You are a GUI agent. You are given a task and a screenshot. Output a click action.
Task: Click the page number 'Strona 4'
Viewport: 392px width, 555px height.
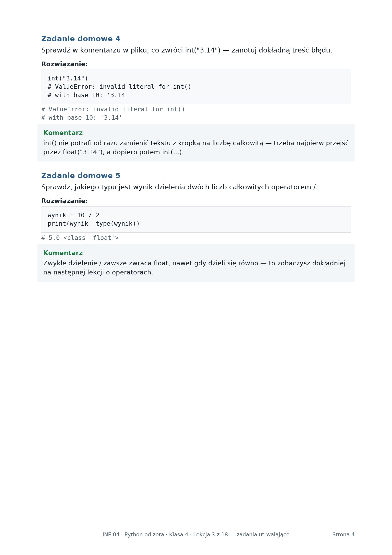click(343, 535)
